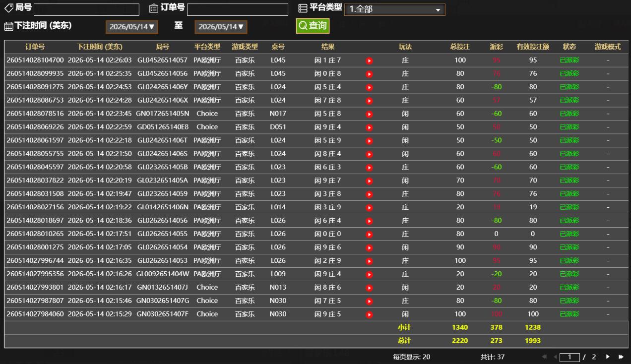Click the 有效投注额 column header
The width and height of the screenshot is (631, 364).
[x=533, y=47]
